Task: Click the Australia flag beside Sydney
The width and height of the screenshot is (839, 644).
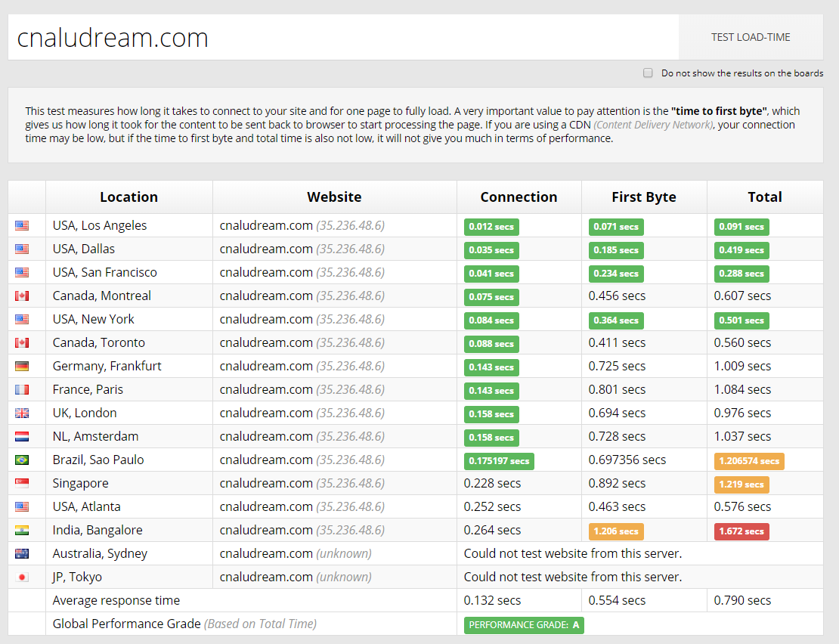Action: 22,553
